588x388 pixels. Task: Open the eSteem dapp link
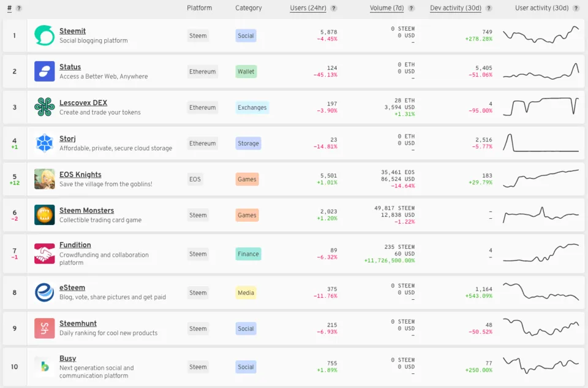tap(72, 287)
